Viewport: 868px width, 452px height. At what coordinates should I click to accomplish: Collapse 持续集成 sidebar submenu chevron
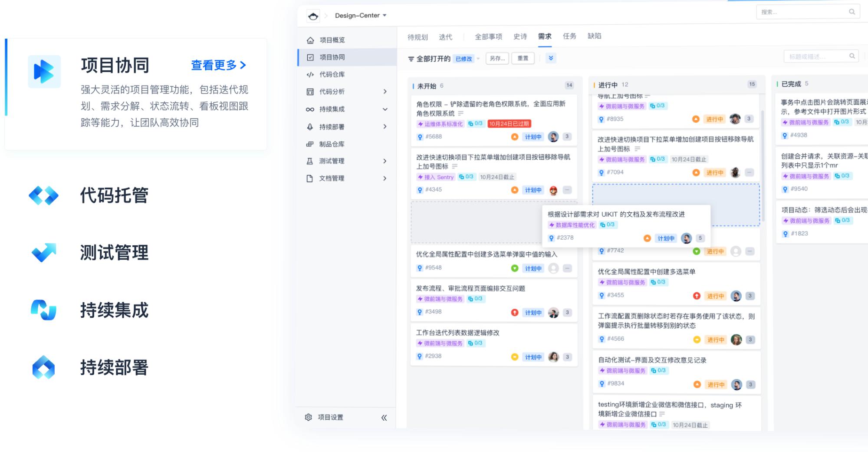tap(385, 109)
